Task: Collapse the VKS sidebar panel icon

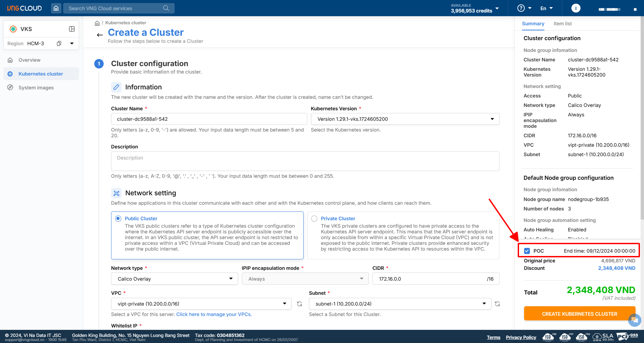Action: (x=72, y=29)
